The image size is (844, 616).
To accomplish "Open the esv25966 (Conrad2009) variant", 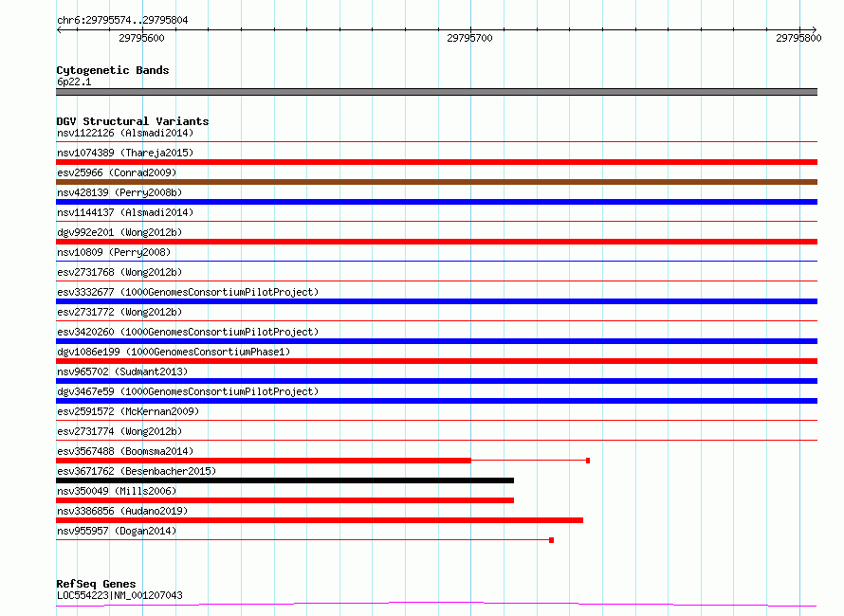I will coord(117,172).
